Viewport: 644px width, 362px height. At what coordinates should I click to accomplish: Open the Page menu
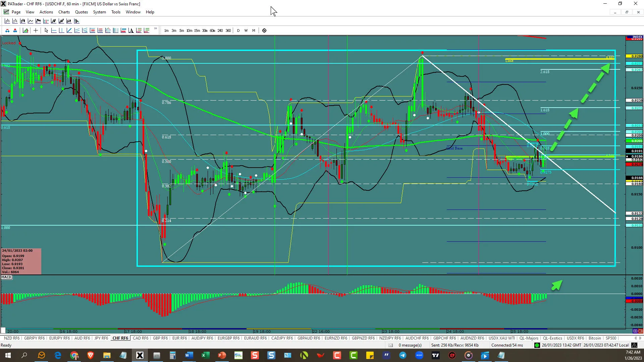coord(16,12)
